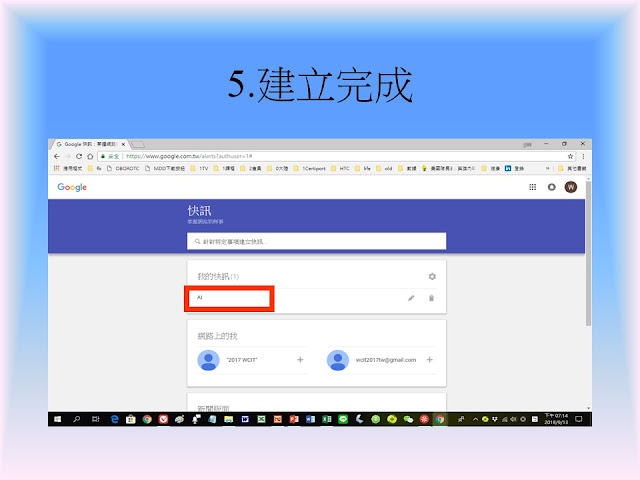
Task: Click the create alert search box
Action: tap(316, 241)
